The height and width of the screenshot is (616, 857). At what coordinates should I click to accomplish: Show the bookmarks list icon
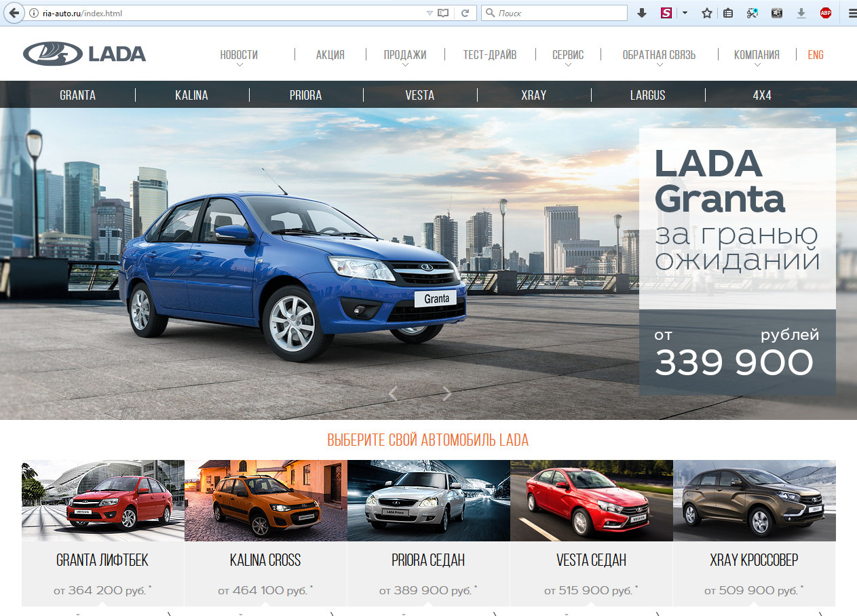pyautogui.click(x=728, y=13)
